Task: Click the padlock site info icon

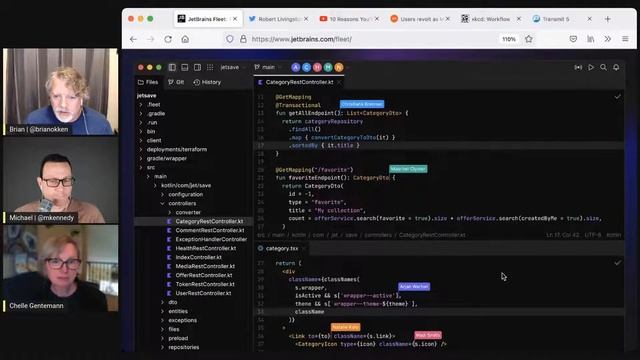Action: coord(243,39)
